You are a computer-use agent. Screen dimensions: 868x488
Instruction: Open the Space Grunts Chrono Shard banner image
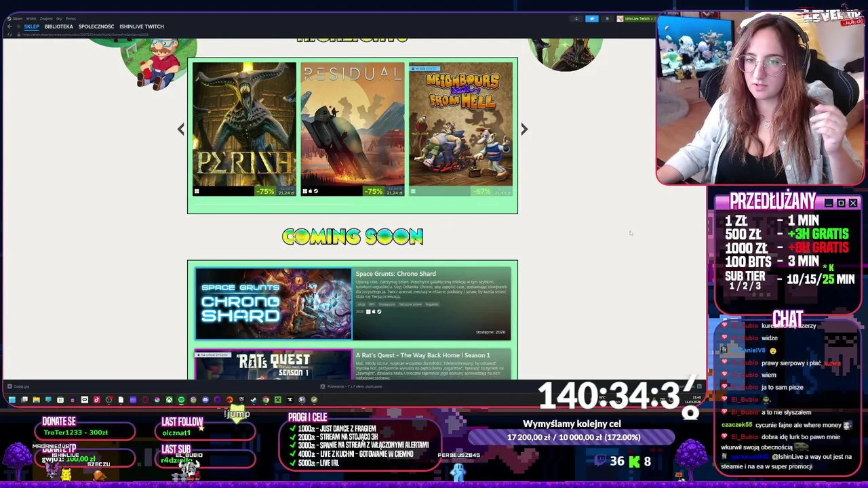tap(273, 304)
